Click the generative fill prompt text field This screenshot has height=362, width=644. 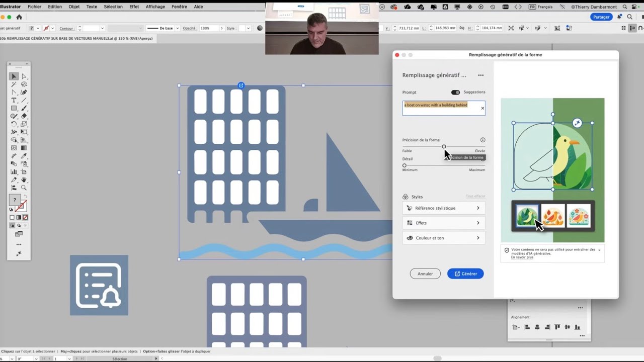444,108
